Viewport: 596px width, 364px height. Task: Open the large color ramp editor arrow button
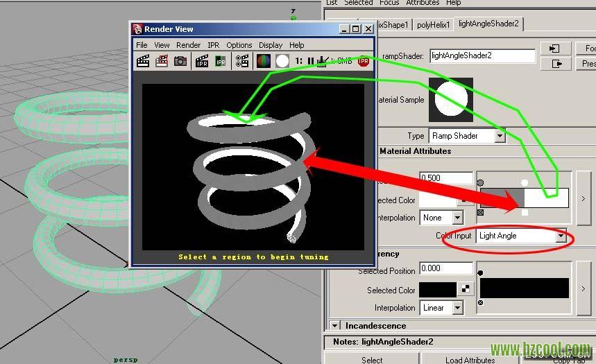pyautogui.click(x=584, y=198)
